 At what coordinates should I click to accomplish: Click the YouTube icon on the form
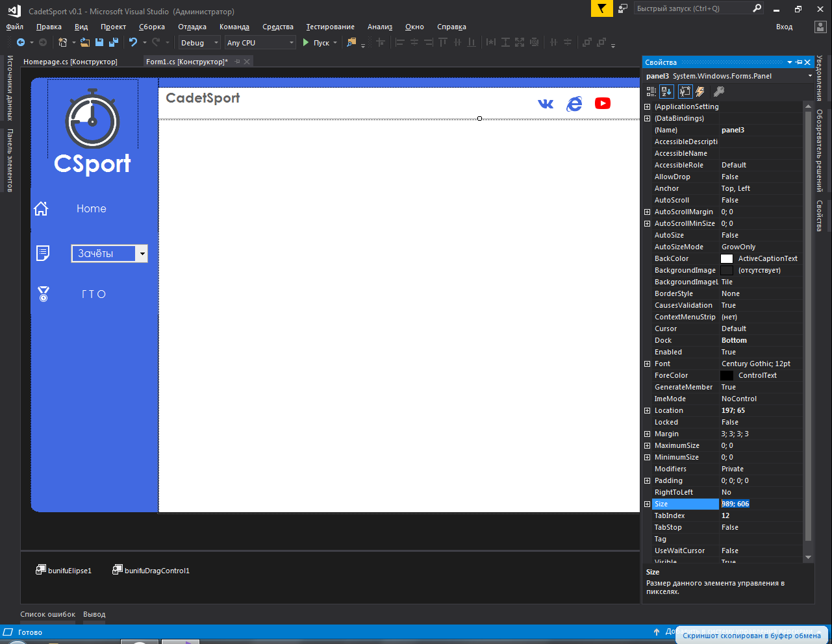[x=603, y=103]
